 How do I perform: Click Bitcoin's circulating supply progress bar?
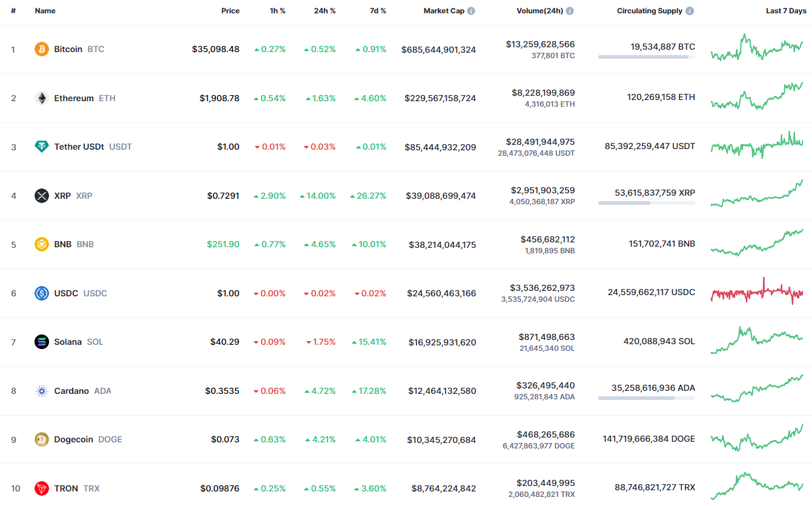click(646, 57)
